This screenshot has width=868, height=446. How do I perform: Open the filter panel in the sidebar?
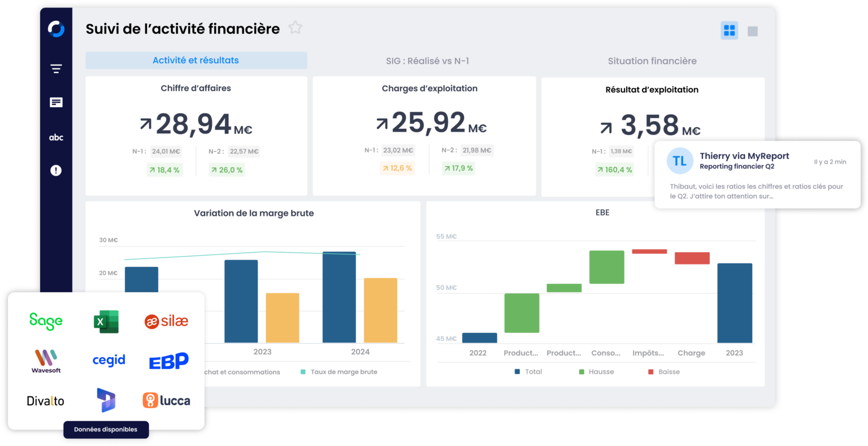pyautogui.click(x=55, y=68)
